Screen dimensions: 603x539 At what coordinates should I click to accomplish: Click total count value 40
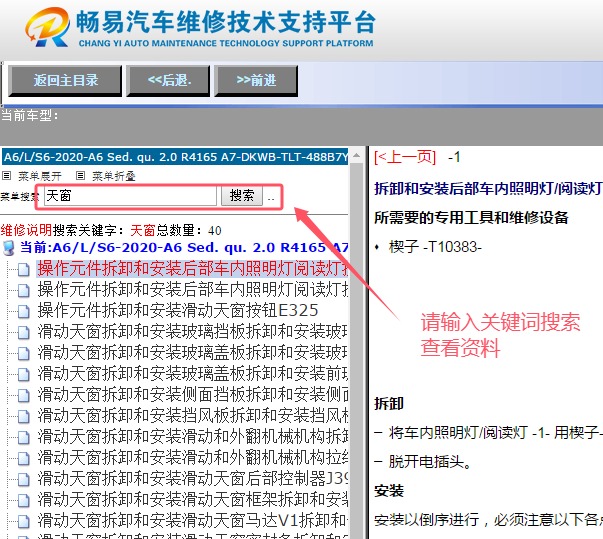coord(215,230)
